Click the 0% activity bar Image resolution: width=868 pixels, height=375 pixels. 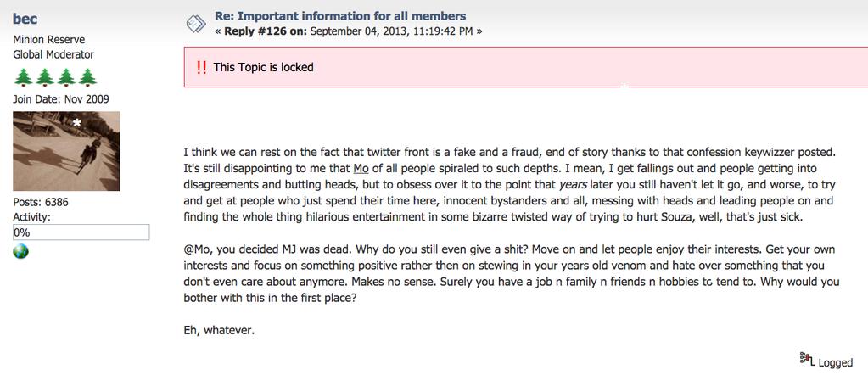click(81, 232)
